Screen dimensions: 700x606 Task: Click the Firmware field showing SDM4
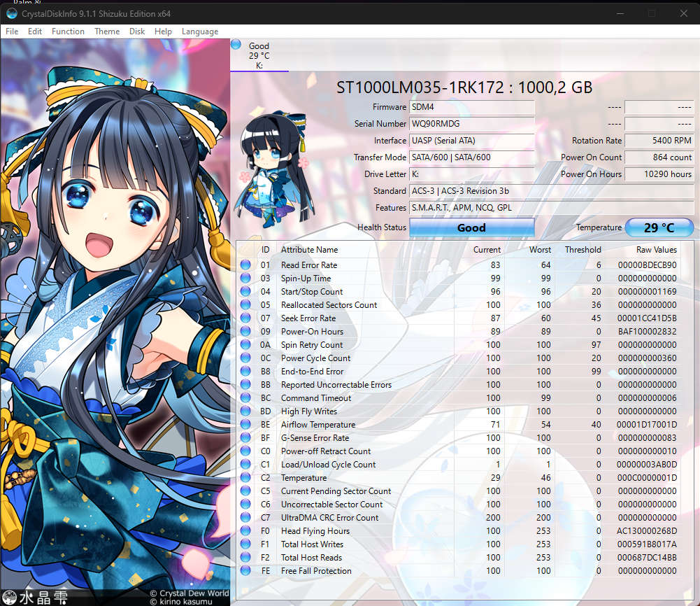click(x=472, y=107)
